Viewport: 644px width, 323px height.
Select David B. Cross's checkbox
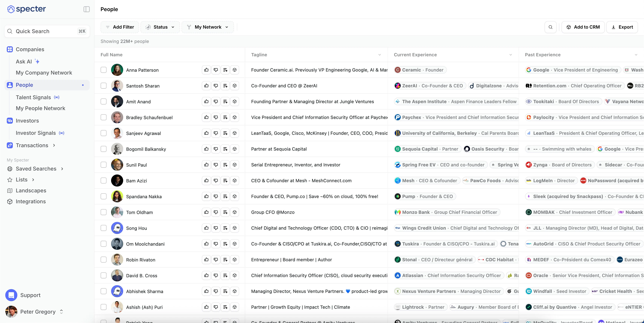pos(104,275)
